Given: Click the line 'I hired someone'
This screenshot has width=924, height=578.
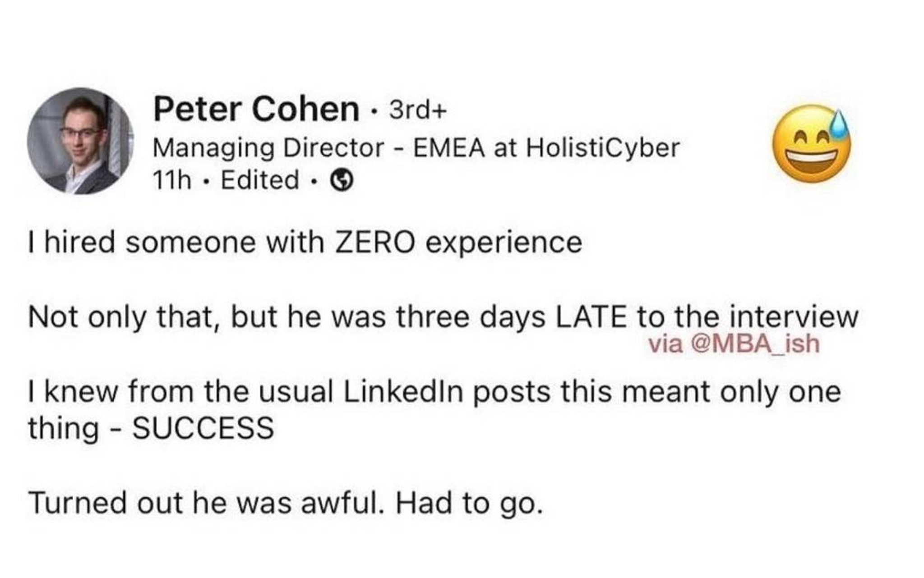Looking at the screenshot, I should coord(305,243).
